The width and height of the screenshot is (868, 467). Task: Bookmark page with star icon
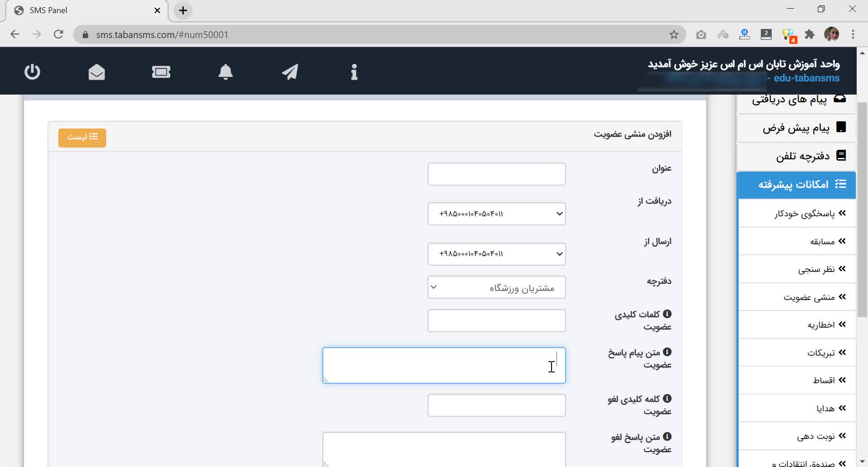(674, 35)
